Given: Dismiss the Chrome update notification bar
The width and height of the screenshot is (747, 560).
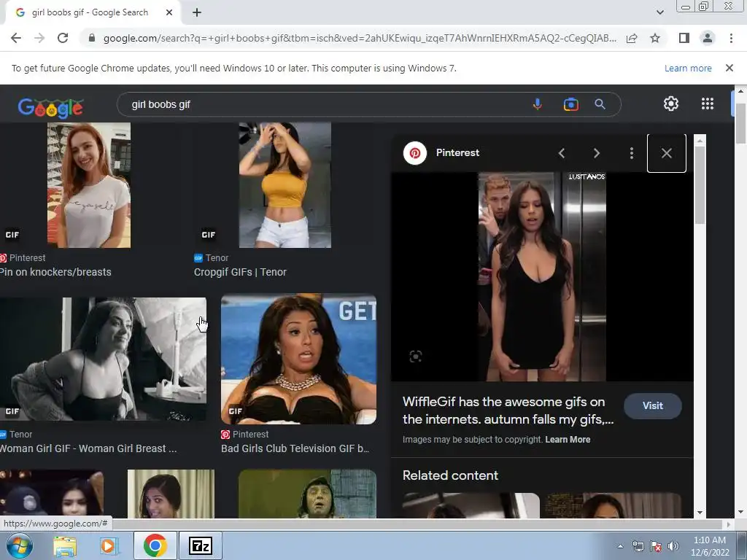Looking at the screenshot, I should 729,68.
